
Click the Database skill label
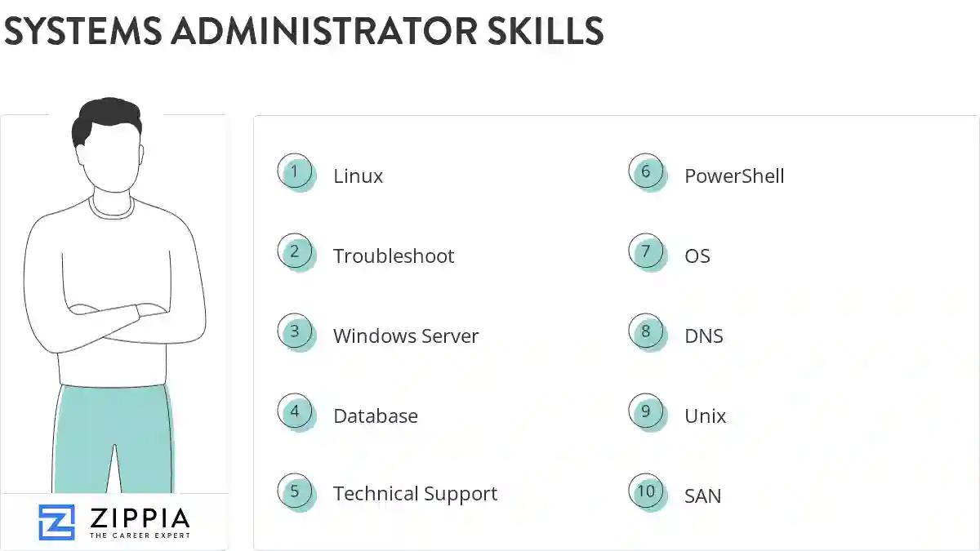click(x=375, y=416)
